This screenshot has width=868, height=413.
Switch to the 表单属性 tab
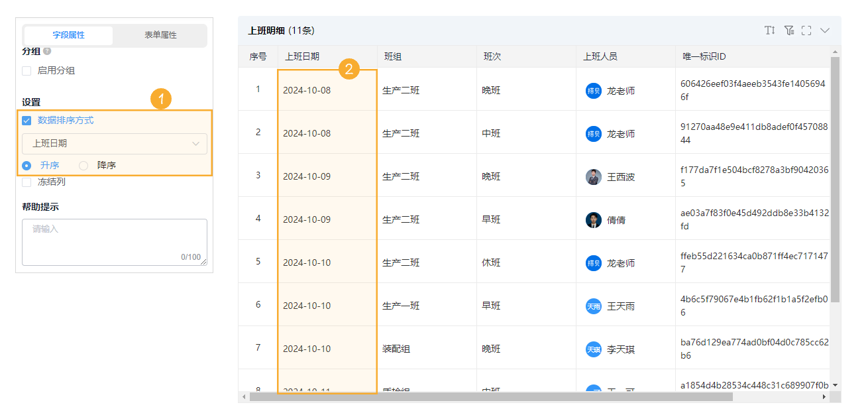(160, 35)
